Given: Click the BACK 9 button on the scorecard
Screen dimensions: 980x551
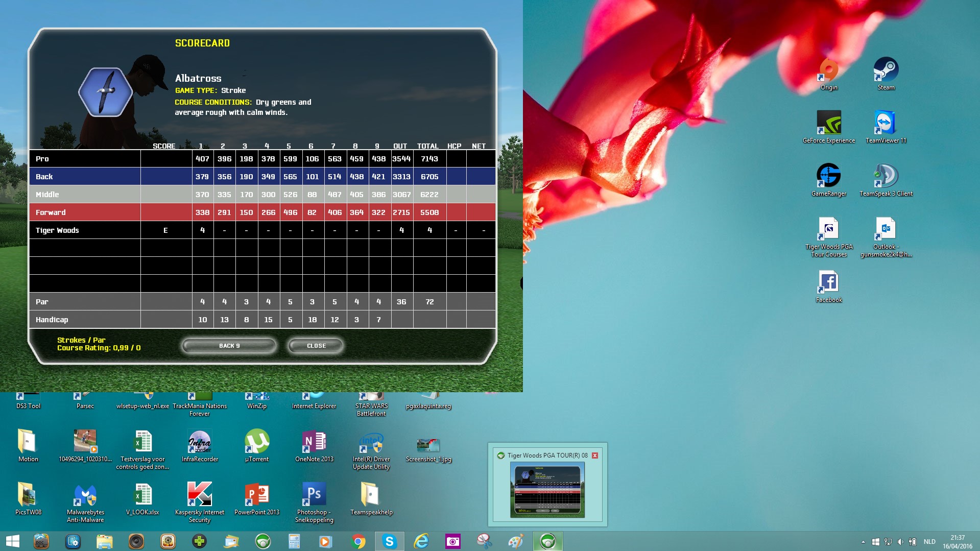Looking at the screenshot, I should click(x=229, y=346).
